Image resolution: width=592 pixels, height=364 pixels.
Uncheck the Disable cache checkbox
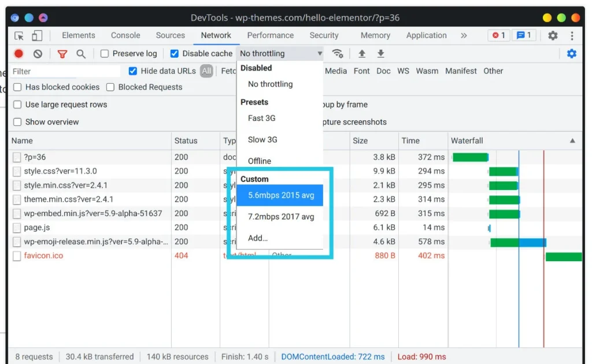[174, 54]
